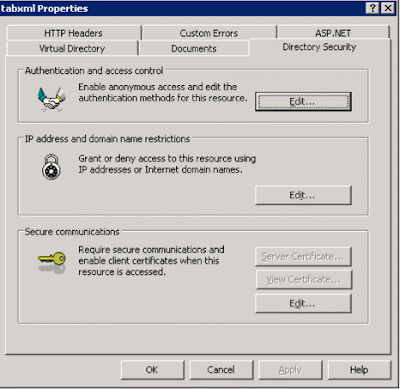Click the 'Enable anonymous access' description text
The width and height of the screenshot is (400, 389).
click(163, 92)
